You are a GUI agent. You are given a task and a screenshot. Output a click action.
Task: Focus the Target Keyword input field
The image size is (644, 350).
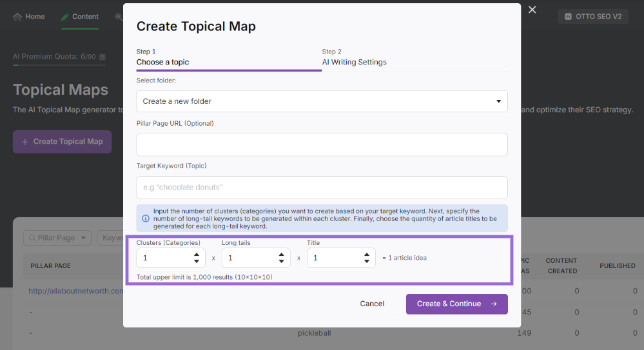point(322,188)
